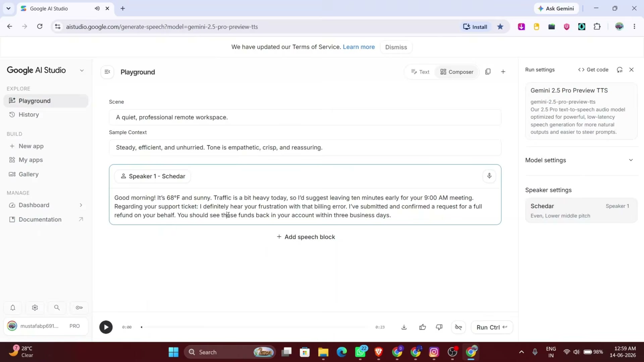Run the speech generation
Screen dimensions: 644x362
(x=492, y=327)
